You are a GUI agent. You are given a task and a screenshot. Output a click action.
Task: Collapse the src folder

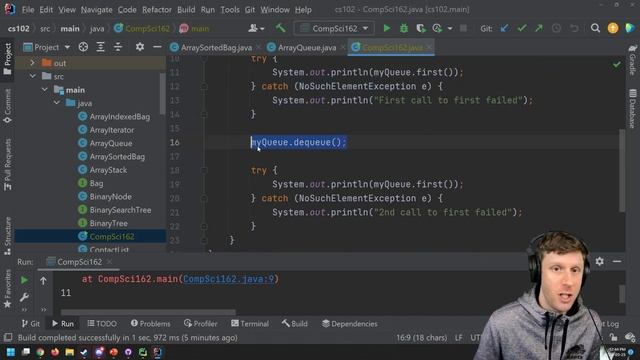pyautogui.click(x=32, y=76)
